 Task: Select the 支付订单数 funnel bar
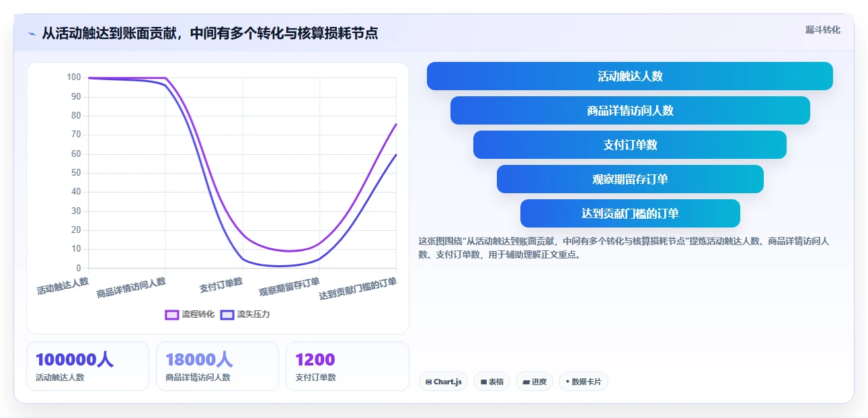[630, 145]
